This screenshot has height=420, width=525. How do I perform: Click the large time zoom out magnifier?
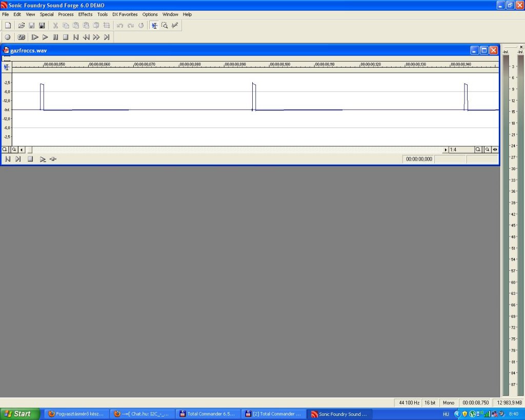pyautogui.click(x=478, y=150)
